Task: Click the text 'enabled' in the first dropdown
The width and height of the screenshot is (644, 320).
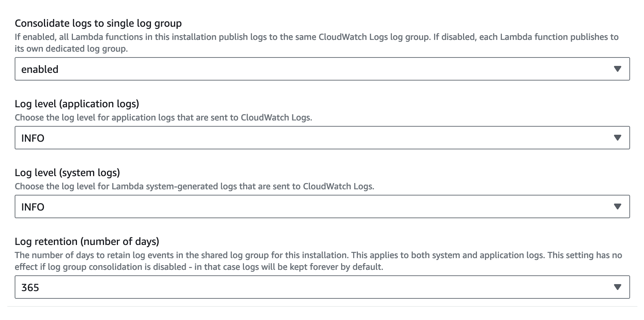Action: (x=40, y=69)
